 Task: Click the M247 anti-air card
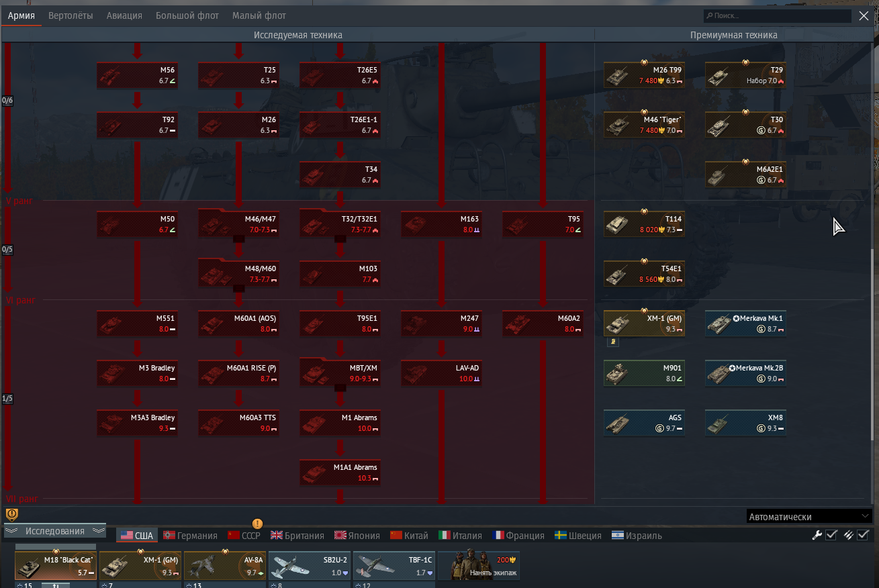(442, 324)
